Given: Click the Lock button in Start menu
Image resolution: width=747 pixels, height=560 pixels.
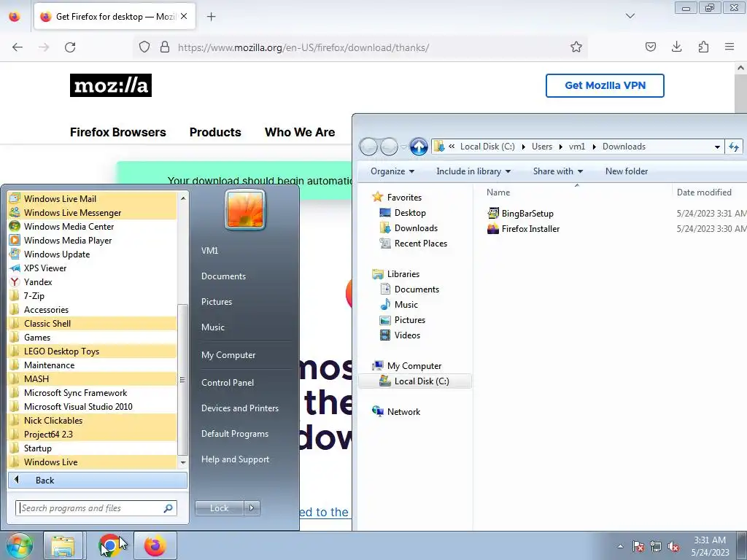Looking at the screenshot, I should pyautogui.click(x=219, y=508).
